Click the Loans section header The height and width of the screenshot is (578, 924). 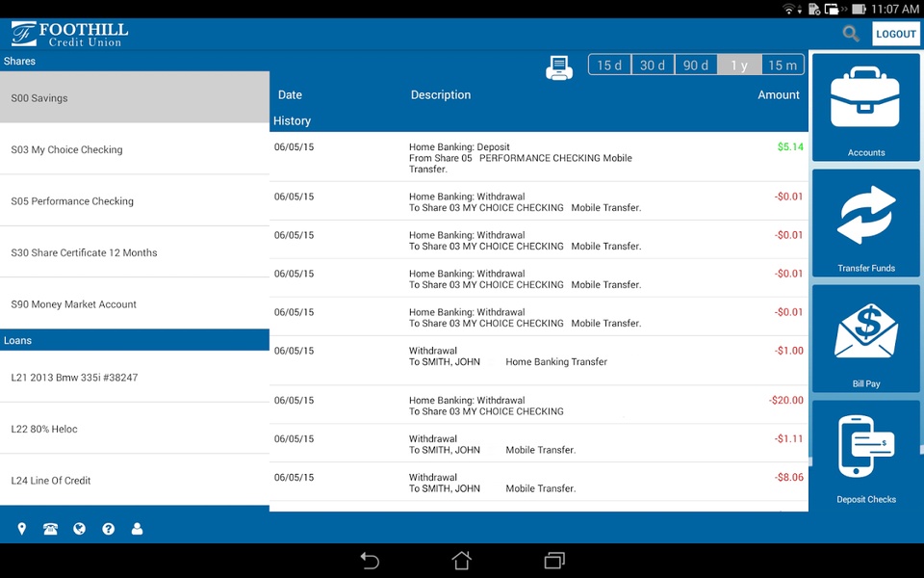(x=135, y=340)
